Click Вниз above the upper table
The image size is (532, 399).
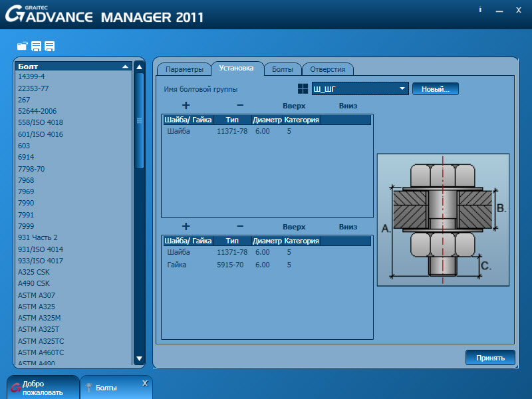tap(348, 106)
